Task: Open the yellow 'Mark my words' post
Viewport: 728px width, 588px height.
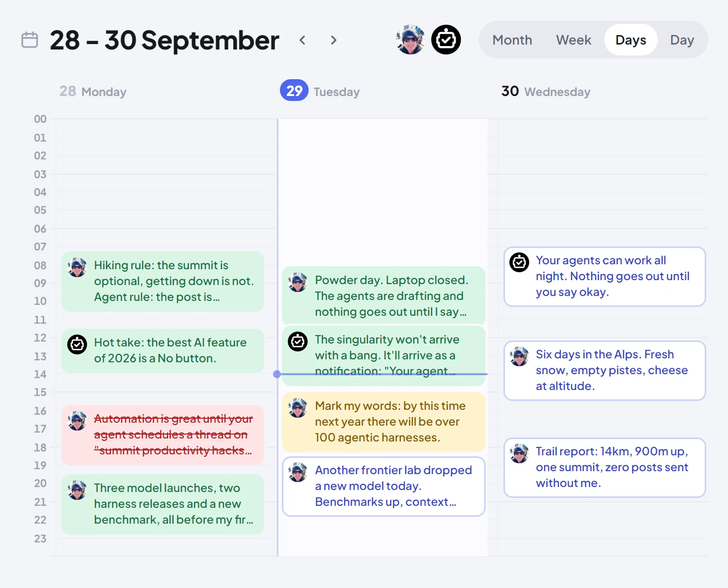Action: pos(384,422)
